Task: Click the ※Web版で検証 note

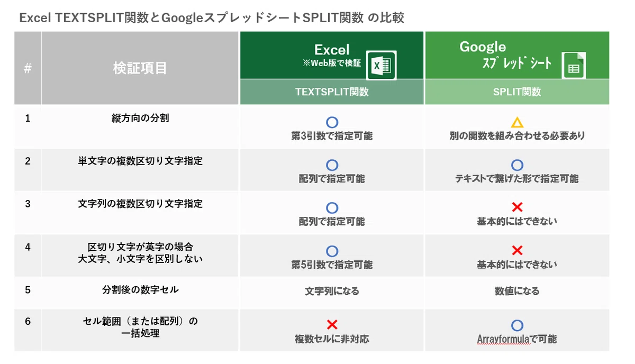Action: pos(332,63)
